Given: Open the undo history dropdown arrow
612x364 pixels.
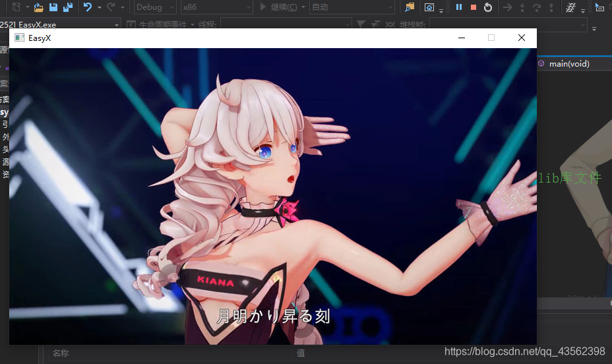Looking at the screenshot, I should click(x=99, y=7).
